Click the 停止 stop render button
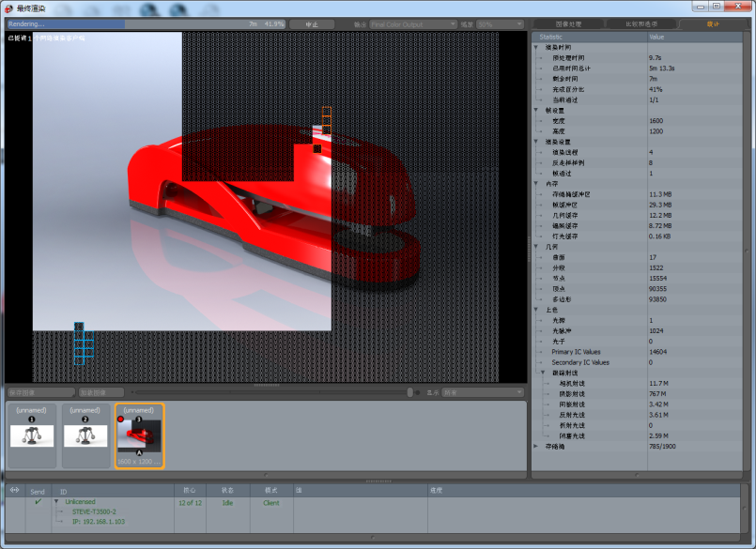Image resolution: width=756 pixels, height=549 pixels. [x=312, y=24]
